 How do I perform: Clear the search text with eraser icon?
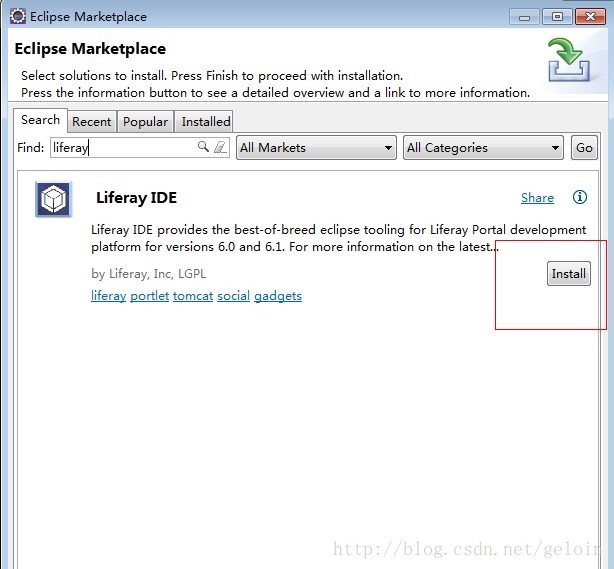(220, 147)
